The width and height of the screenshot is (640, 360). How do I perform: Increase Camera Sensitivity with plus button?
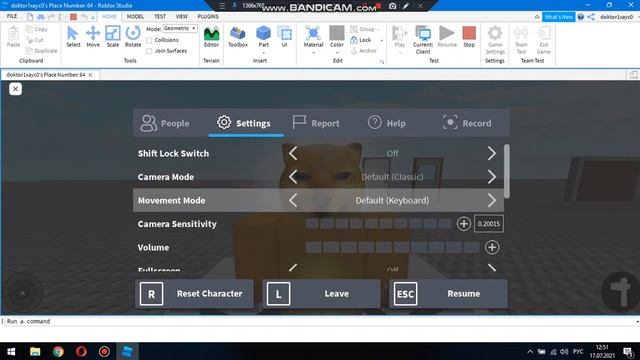[x=464, y=224]
